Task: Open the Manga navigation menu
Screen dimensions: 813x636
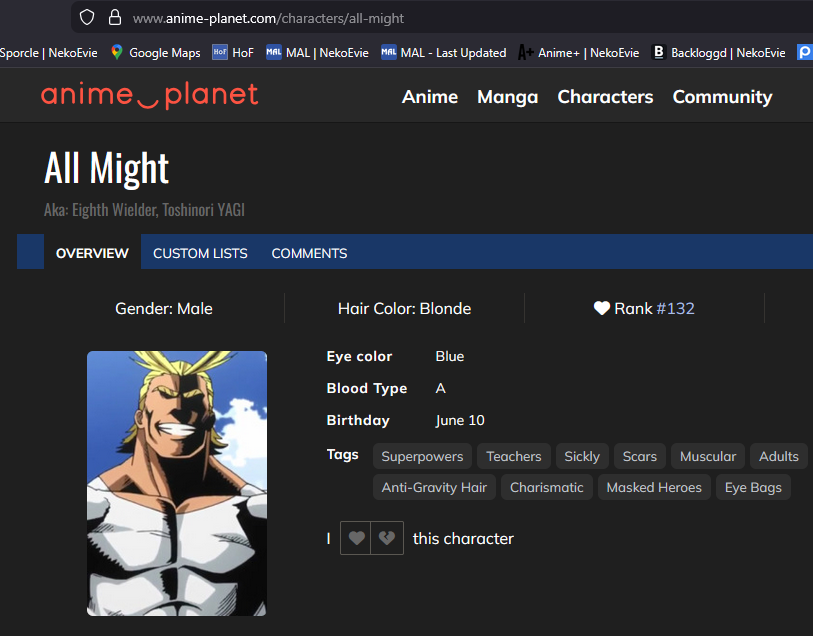Action: [508, 97]
